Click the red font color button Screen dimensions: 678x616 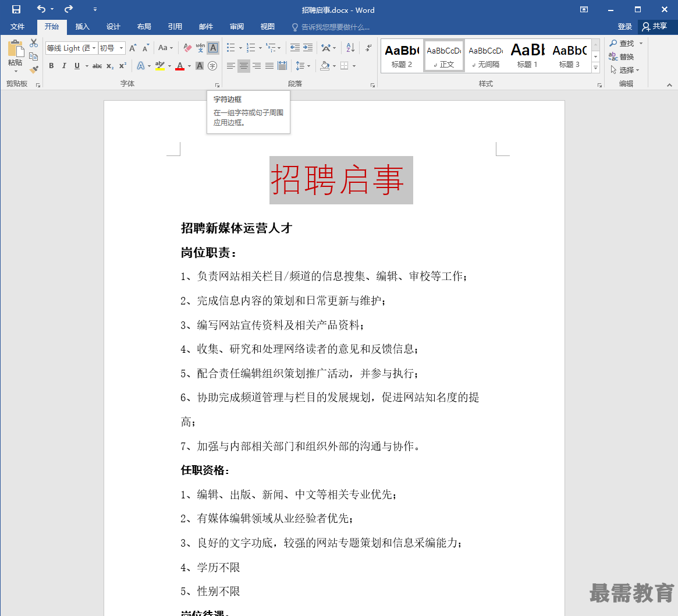click(180, 66)
